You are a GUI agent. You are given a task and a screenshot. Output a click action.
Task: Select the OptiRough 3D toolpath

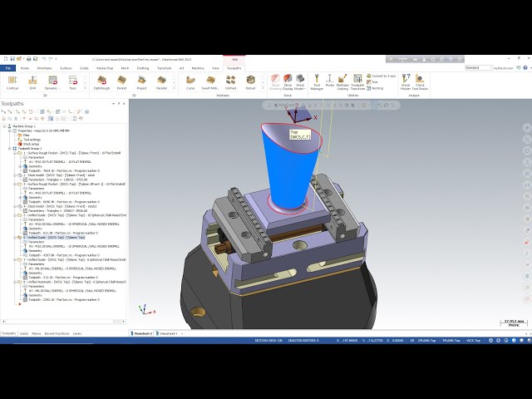[101, 83]
